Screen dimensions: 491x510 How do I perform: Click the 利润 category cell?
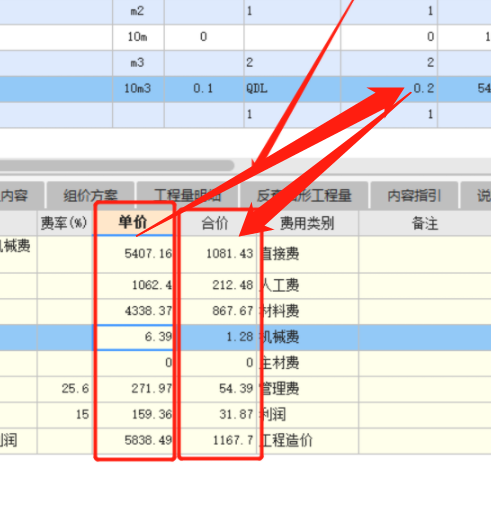307,415
